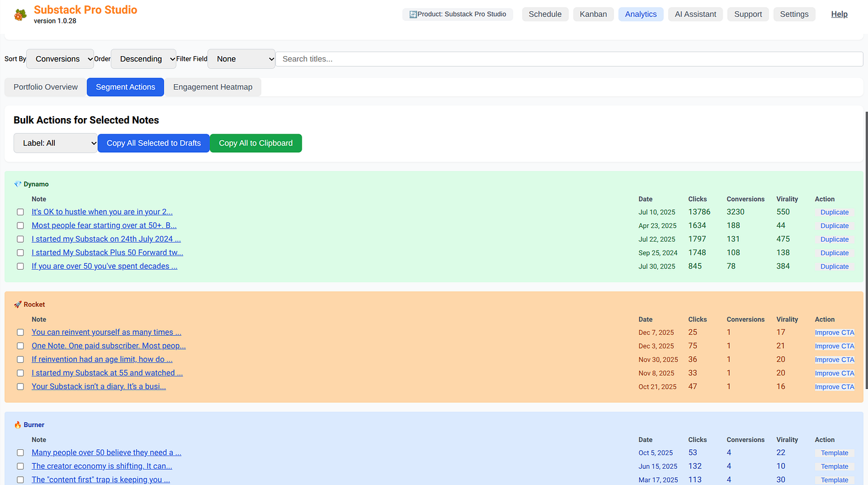Tick checkbox for "One Note. One paid subscriber"

20,346
